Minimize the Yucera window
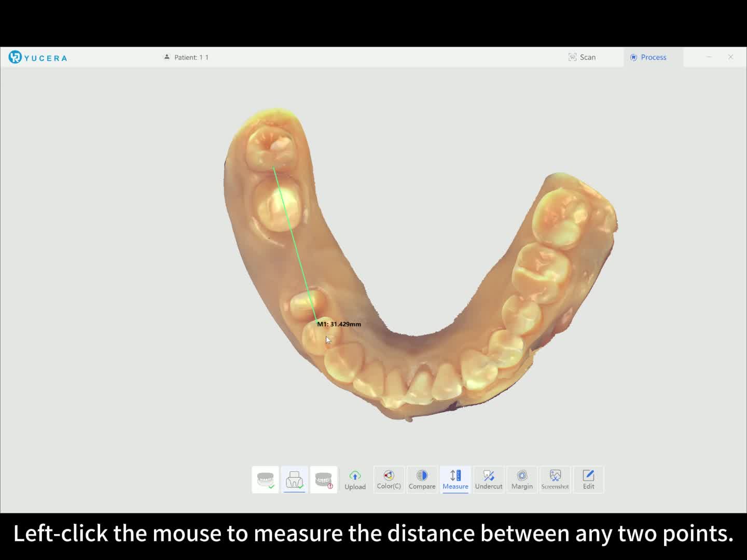The width and height of the screenshot is (747, 560). click(x=709, y=57)
